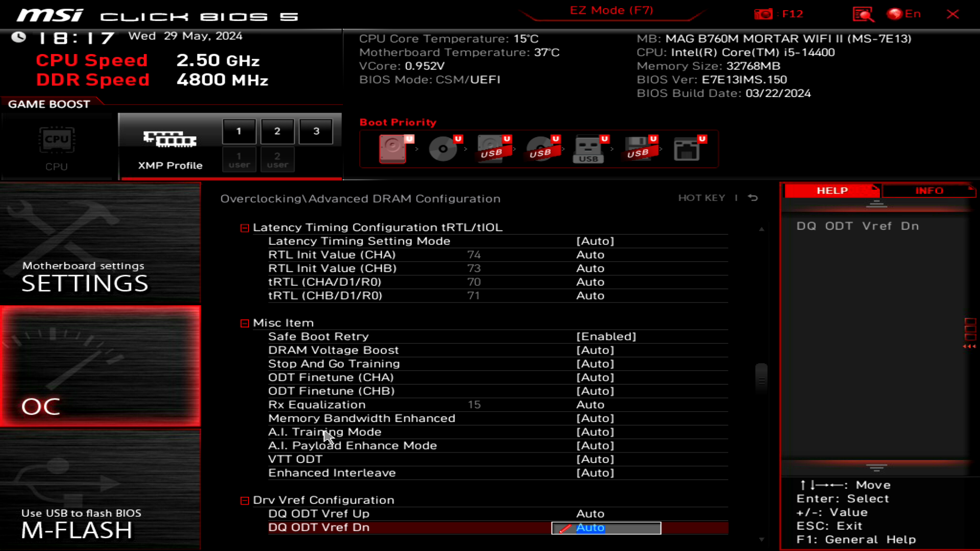Collapse the Misc Item section
The image size is (980, 551).
(244, 323)
